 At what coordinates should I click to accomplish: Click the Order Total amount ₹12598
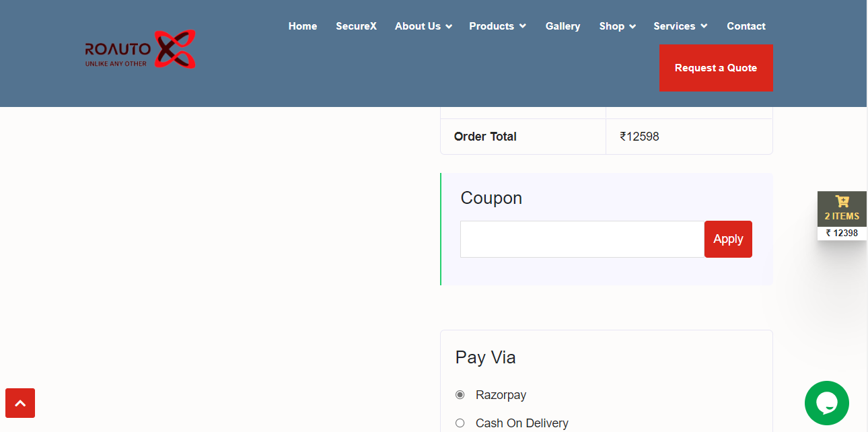pyautogui.click(x=639, y=137)
